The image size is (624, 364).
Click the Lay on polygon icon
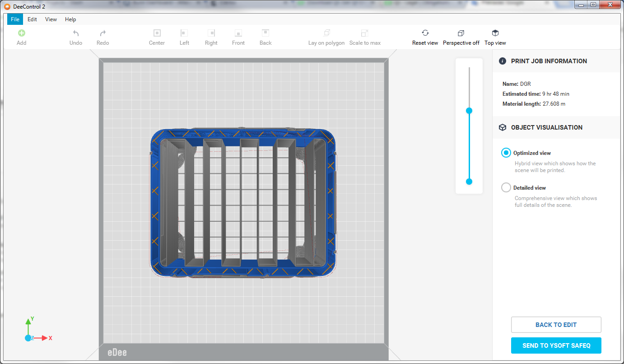326,33
